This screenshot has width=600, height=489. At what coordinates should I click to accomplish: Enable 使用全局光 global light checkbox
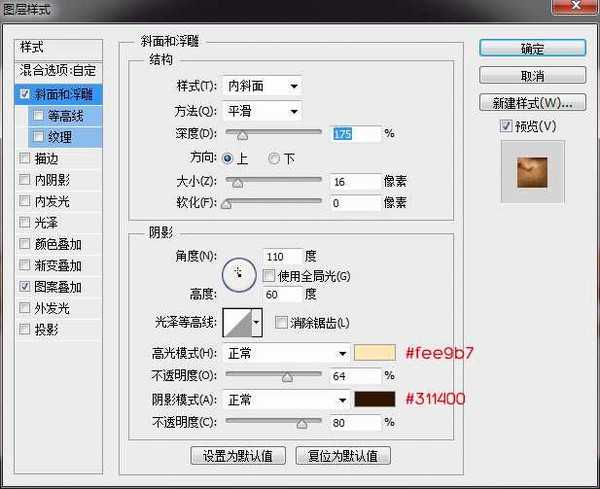[x=269, y=275]
